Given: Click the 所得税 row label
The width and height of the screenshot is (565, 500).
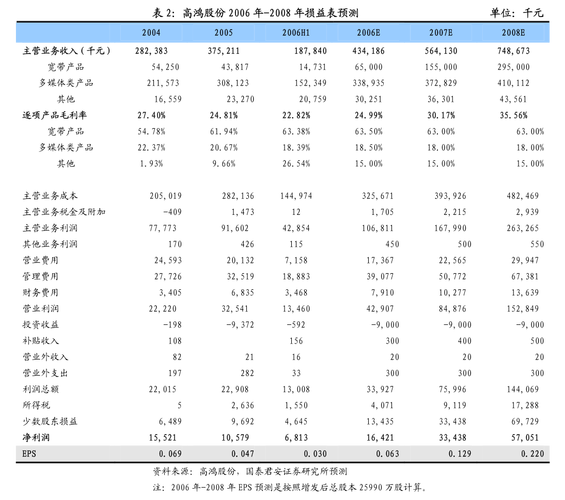Looking at the screenshot, I should 36,405.
